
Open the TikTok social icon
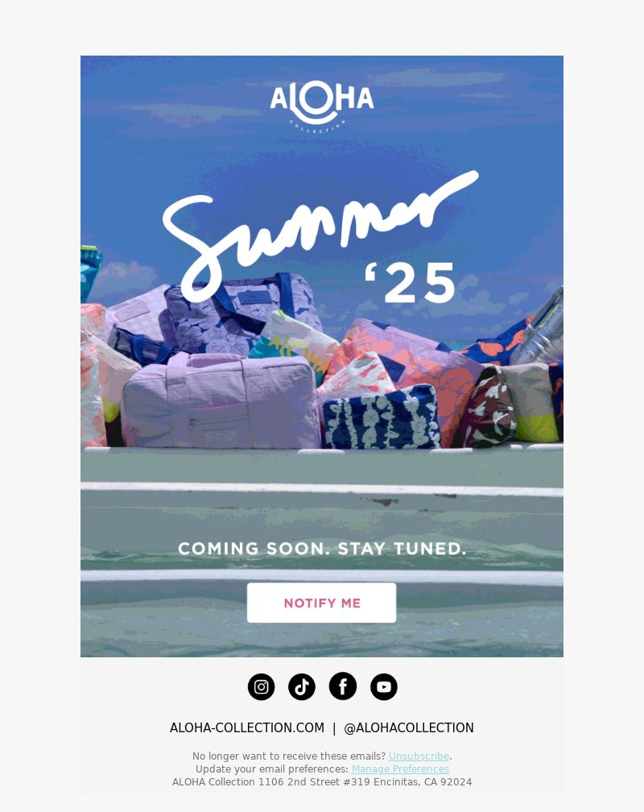[x=302, y=686]
